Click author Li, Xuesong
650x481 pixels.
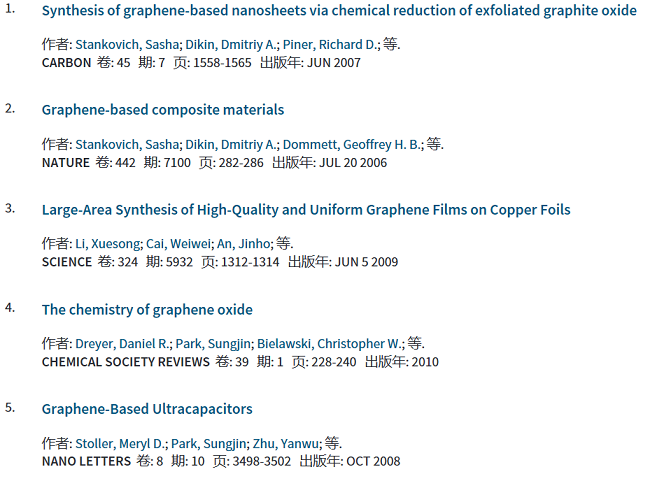coord(108,243)
